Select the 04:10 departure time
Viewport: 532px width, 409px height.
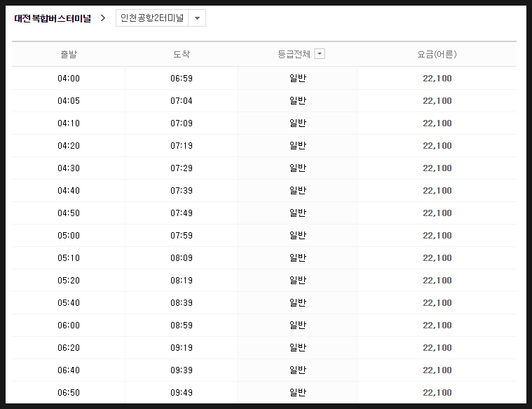coord(69,123)
